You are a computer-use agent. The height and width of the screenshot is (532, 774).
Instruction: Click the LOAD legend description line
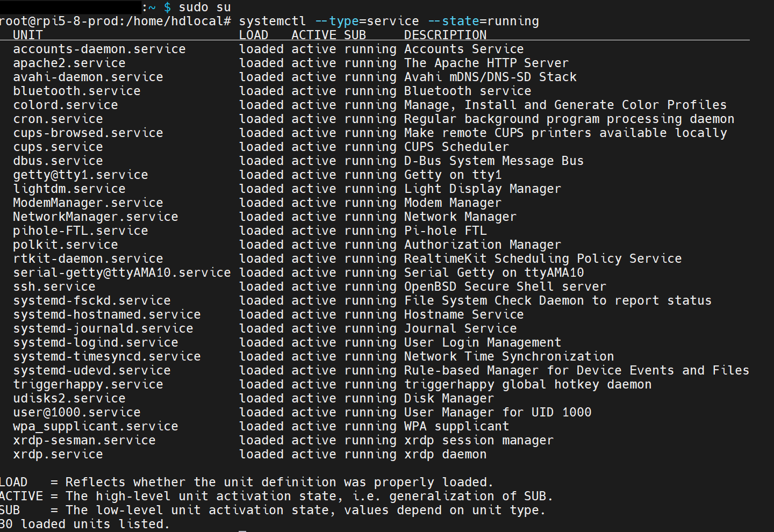click(246, 481)
